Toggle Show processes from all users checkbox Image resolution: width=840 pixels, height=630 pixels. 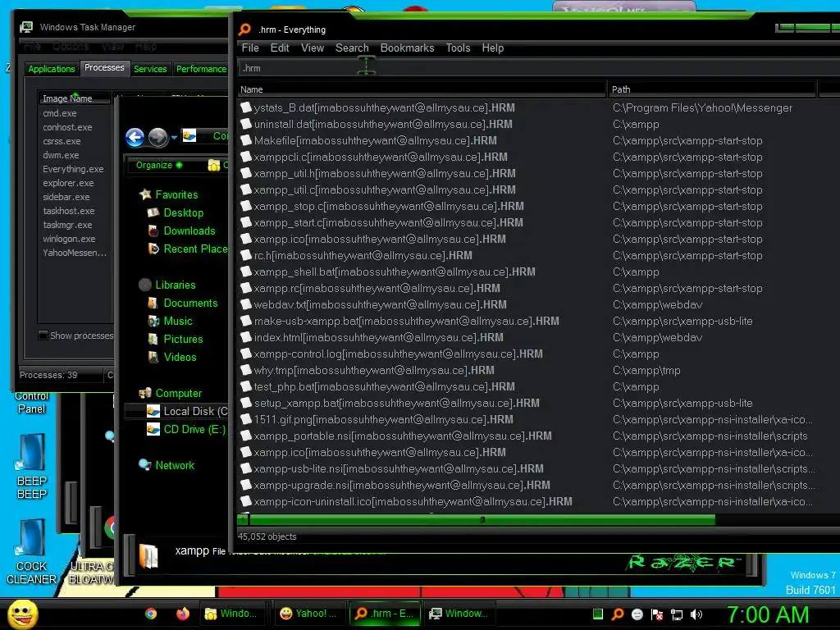click(x=43, y=336)
